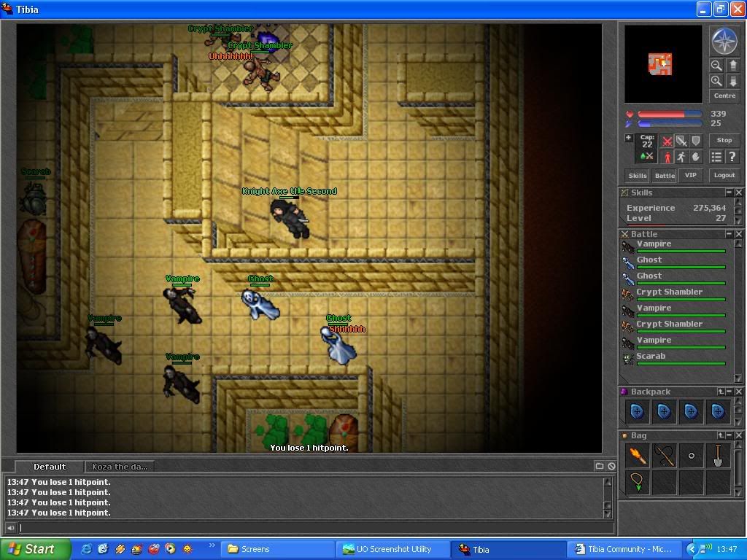Switch to the Koza the da... chat tab
The height and width of the screenshot is (560, 747).
coord(120,467)
